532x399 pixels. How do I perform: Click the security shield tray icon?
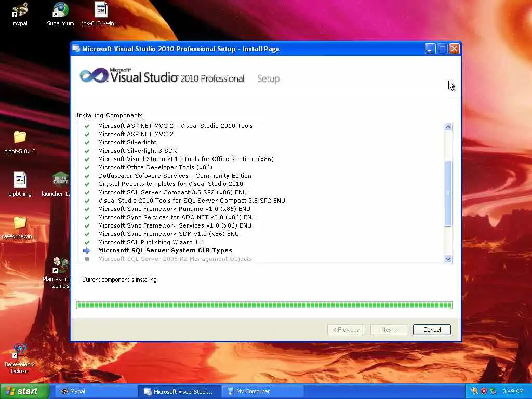[x=484, y=391]
